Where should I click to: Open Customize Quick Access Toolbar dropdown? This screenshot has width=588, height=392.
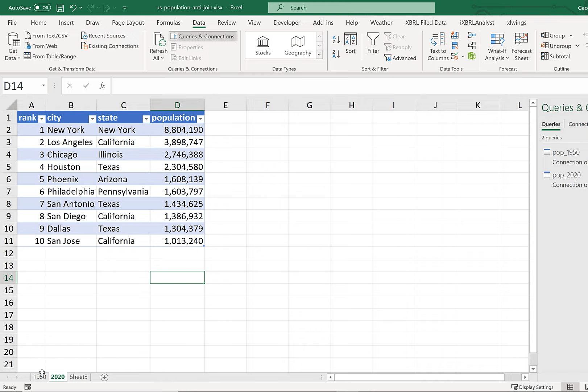[125, 8]
